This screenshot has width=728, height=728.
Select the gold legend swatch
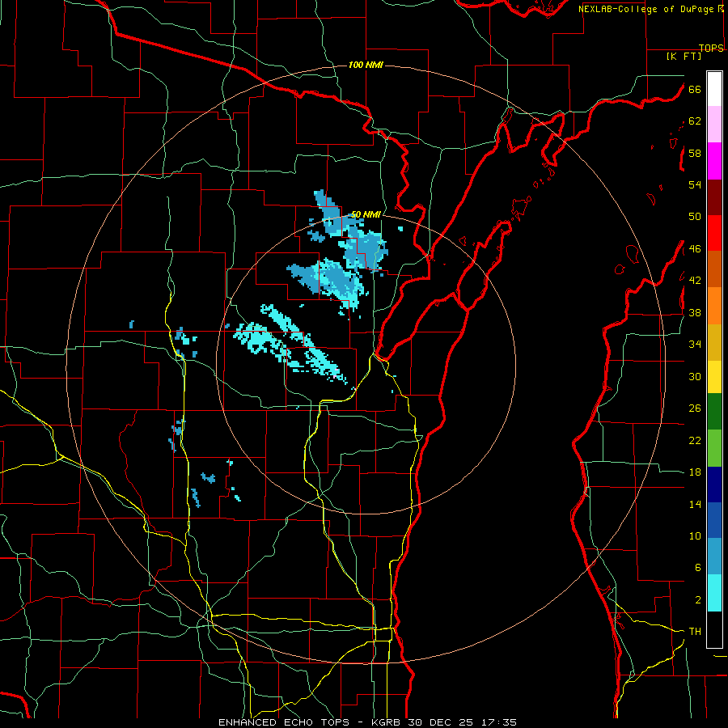point(714,342)
